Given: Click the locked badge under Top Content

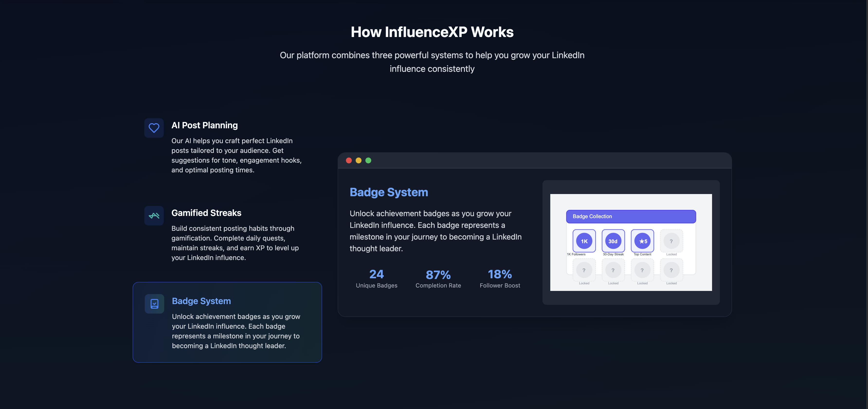Looking at the screenshot, I should 642,270.
